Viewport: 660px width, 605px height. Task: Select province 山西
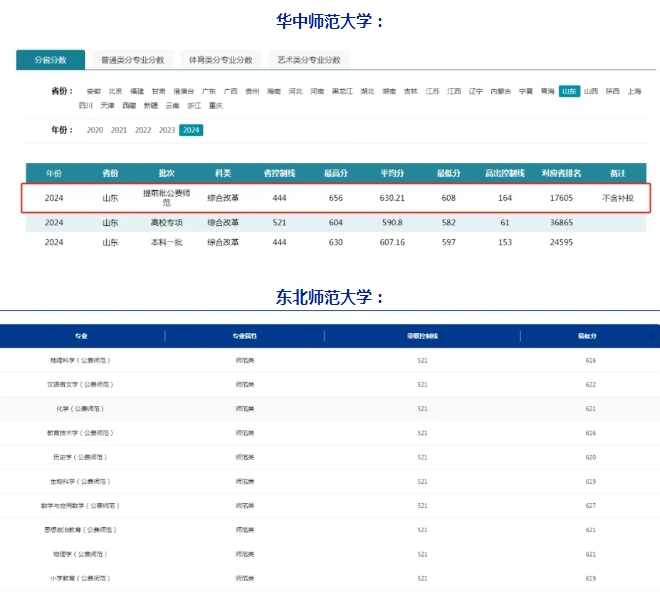pos(591,91)
